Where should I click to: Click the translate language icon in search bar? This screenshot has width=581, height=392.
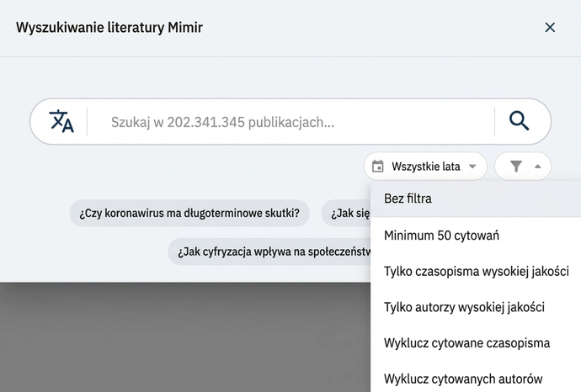pyautogui.click(x=61, y=121)
